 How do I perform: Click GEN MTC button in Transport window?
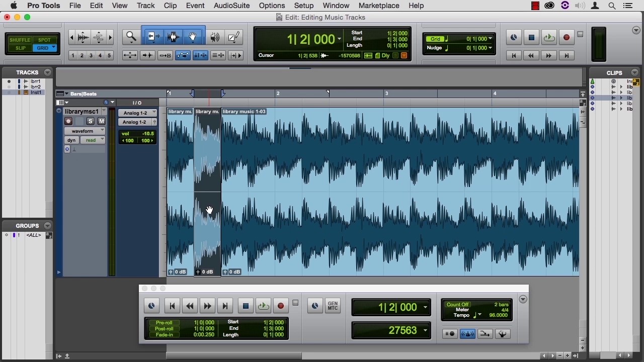[333, 306]
